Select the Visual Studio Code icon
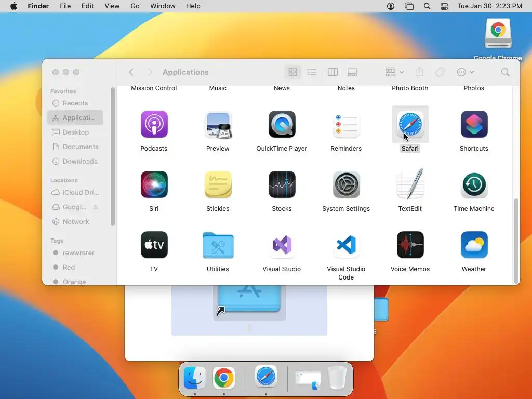The width and height of the screenshot is (532, 399). pos(346,245)
